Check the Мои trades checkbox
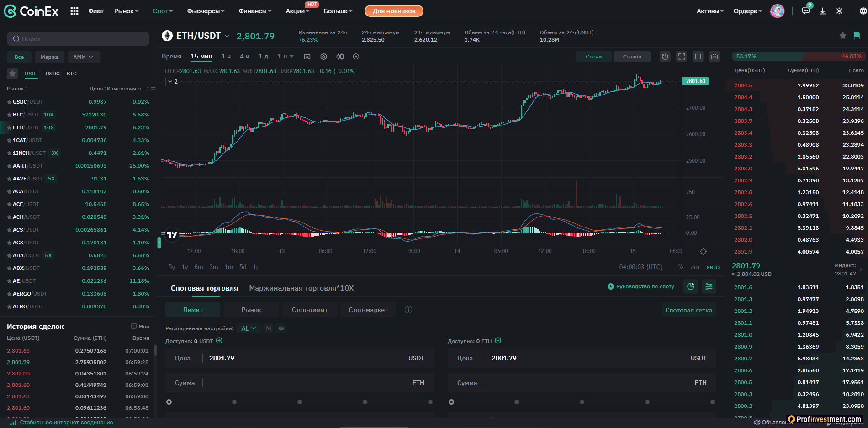The height and width of the screenshot is (428, 868). [x=134, y=326]
